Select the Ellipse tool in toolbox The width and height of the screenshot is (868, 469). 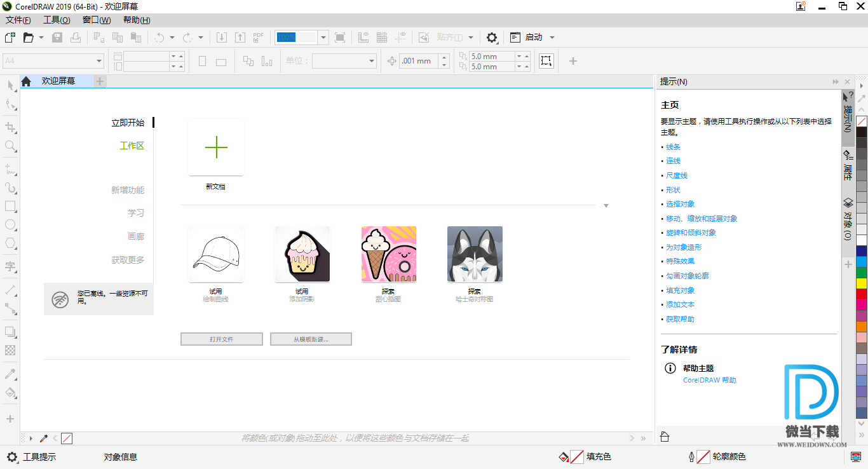tap(10, 224)
